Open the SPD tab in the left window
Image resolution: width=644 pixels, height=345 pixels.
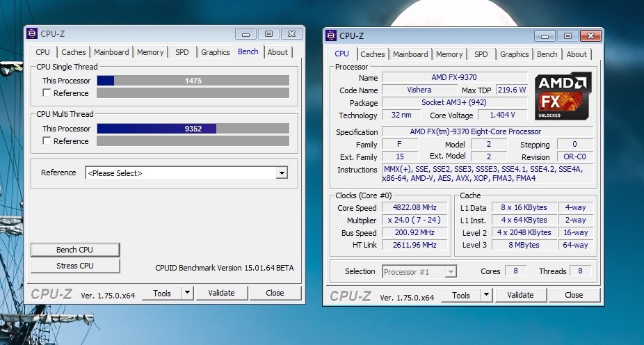pyautogui.click(x=182, y=52)
